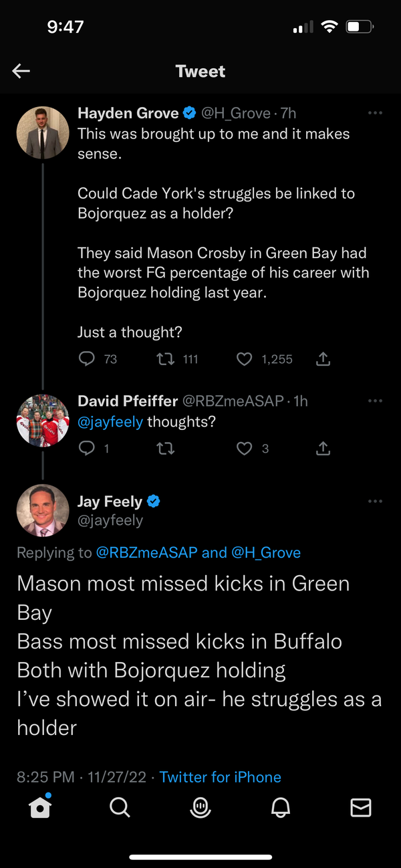Open more options on Hayden Grove's tweet
The height and width of the screenshot is (868, 401).
click(376, 113)
